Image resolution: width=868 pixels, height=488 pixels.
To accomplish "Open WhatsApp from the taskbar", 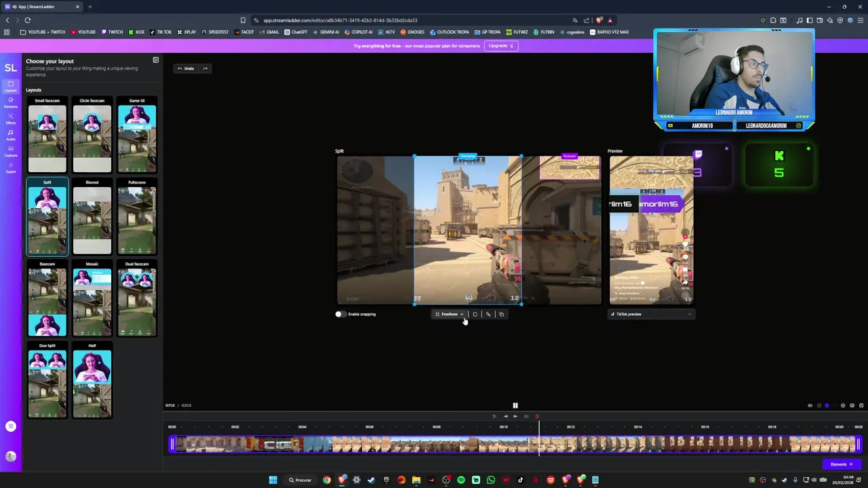I will click(491, 480).
